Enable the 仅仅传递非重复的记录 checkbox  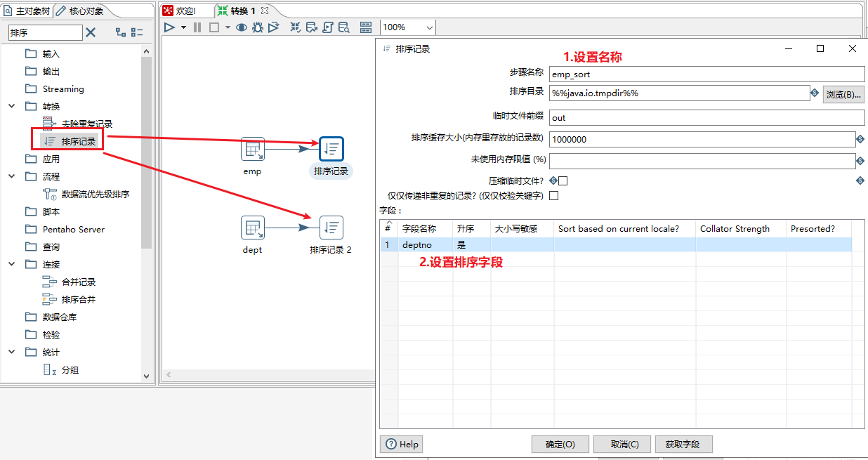pyautogui.click(x=553, y=196)
